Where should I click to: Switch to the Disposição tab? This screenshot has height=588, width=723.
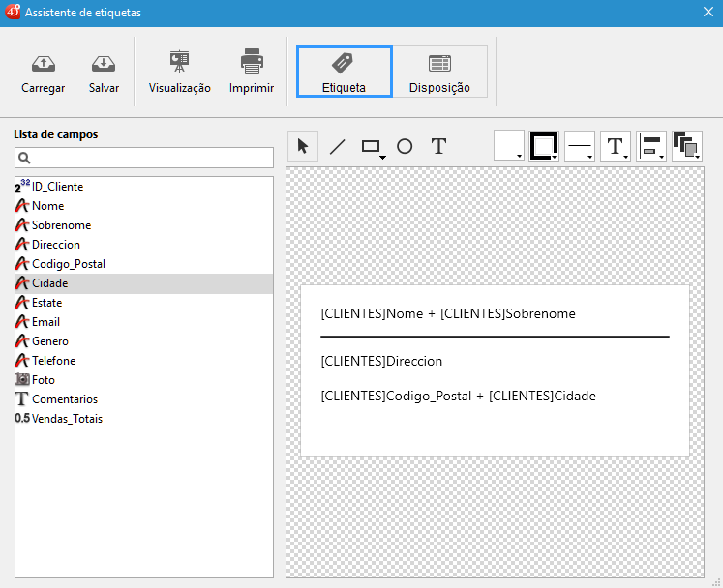tap(439, 72)
